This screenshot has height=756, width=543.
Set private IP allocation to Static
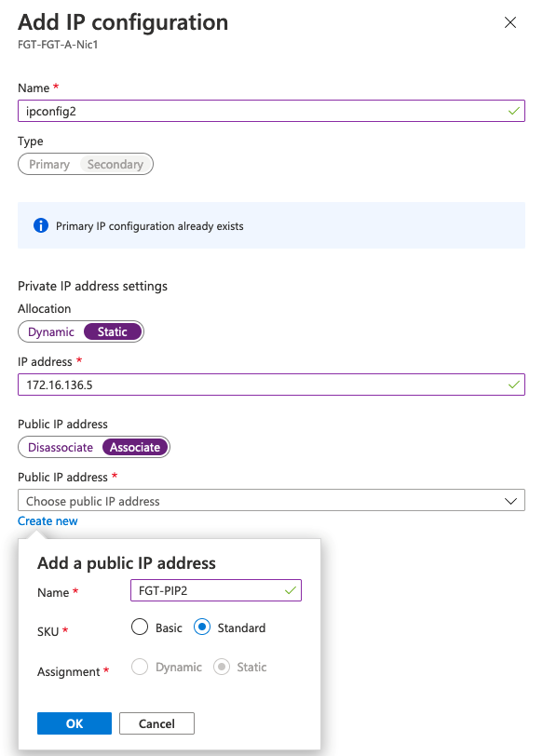tap(113, 331)
